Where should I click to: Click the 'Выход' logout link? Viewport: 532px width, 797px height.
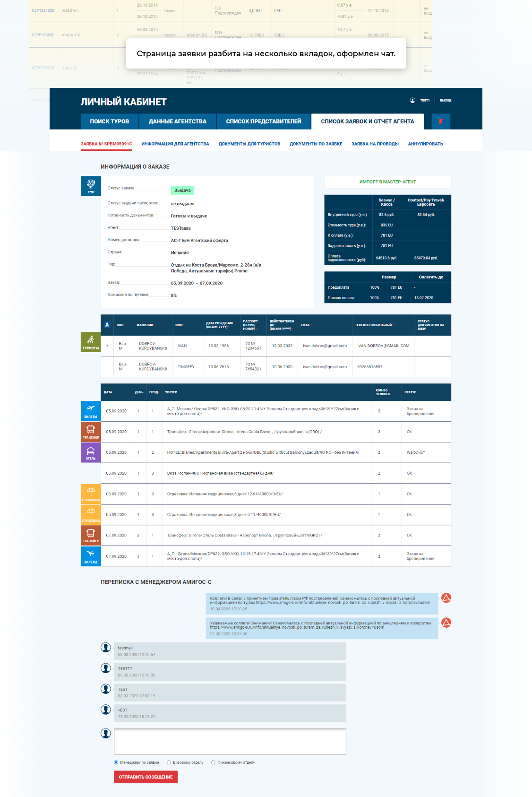click(x=446, y=100)
